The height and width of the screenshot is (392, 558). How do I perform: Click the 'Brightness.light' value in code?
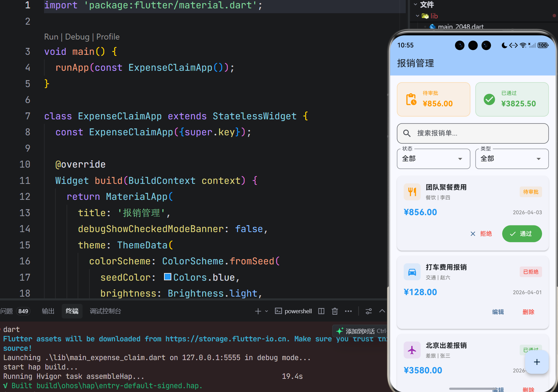click(x=213, y=293)
